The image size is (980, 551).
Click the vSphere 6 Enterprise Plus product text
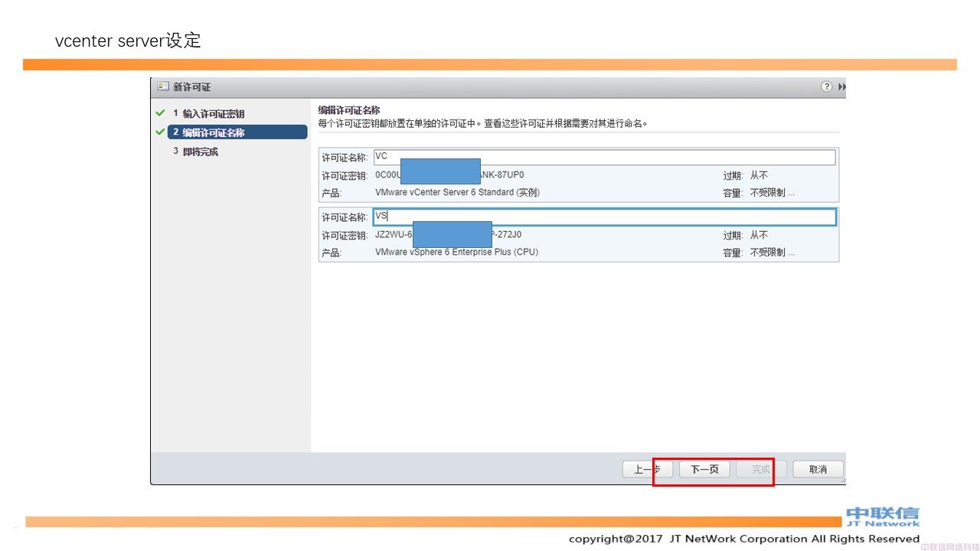click(x=456, y=252)
